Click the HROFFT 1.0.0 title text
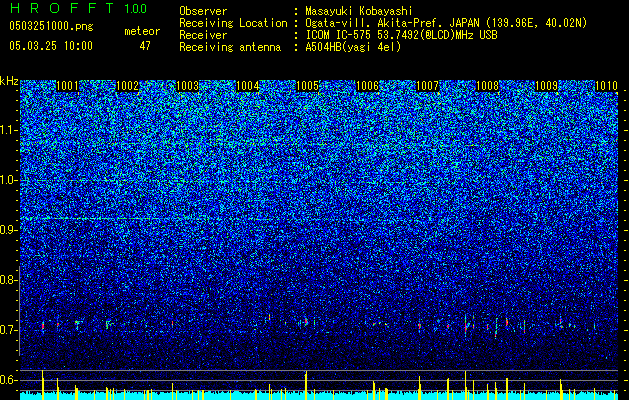 pos(78,8)
